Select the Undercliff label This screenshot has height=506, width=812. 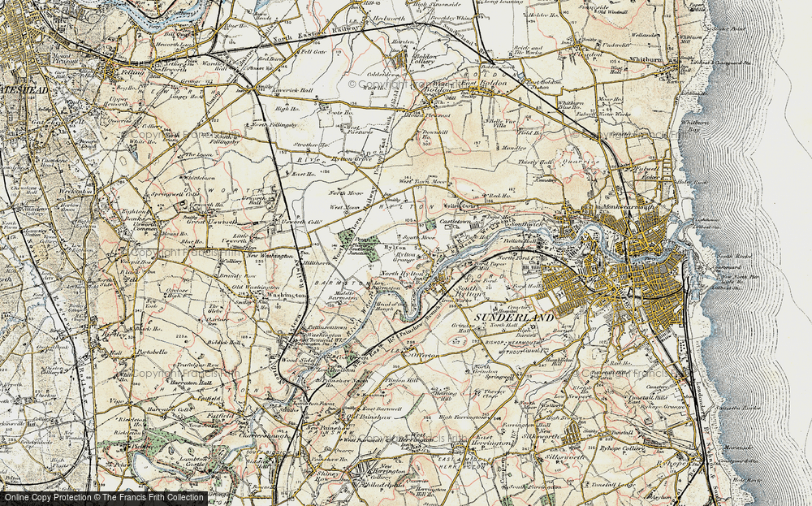pyautogui.click(x=615, y=45)
